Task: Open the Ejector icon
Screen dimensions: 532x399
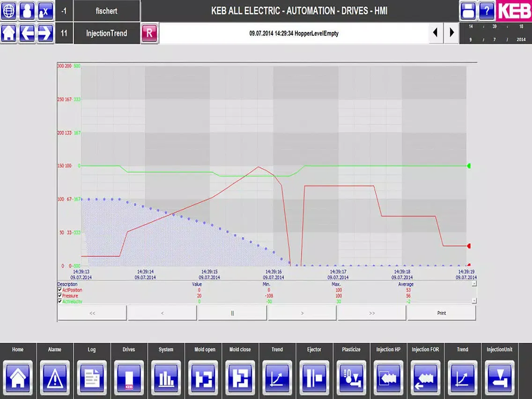Action: (314, 377)
